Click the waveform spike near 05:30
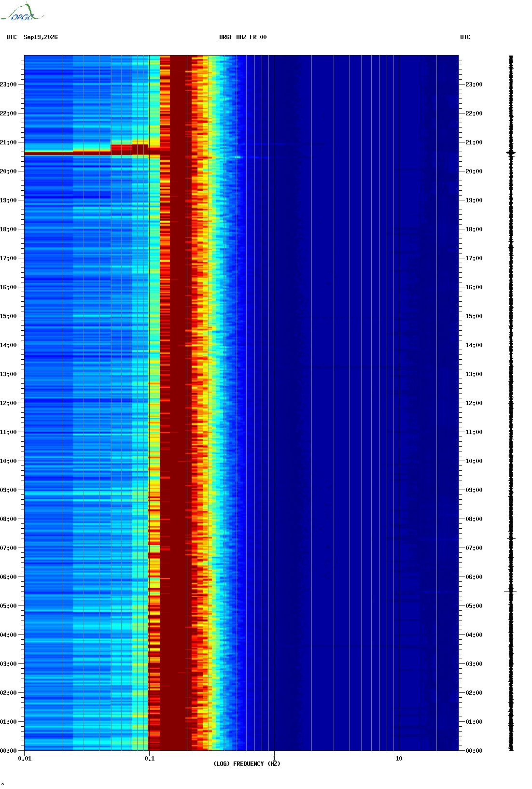Viewport: 532px width, 789px height. (x=511, y=591)
